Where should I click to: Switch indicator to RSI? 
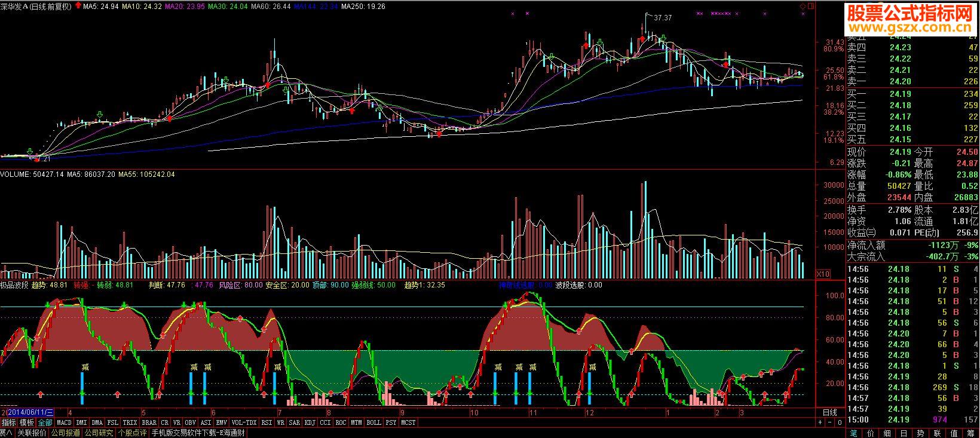point(267,422)
